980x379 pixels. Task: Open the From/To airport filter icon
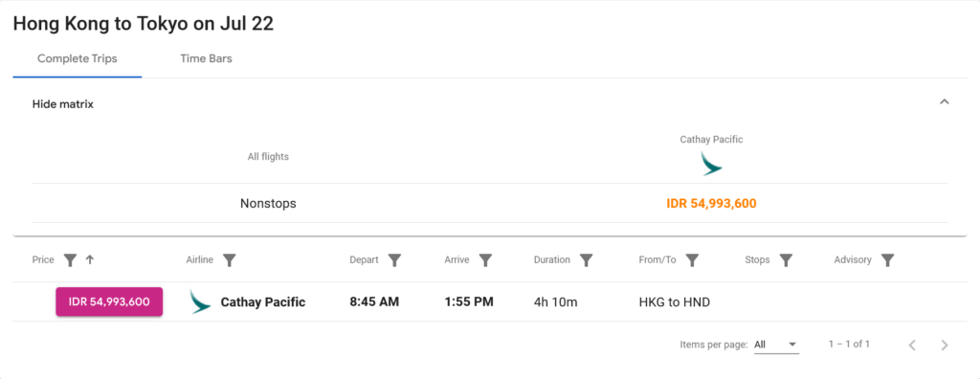(692, 260)
